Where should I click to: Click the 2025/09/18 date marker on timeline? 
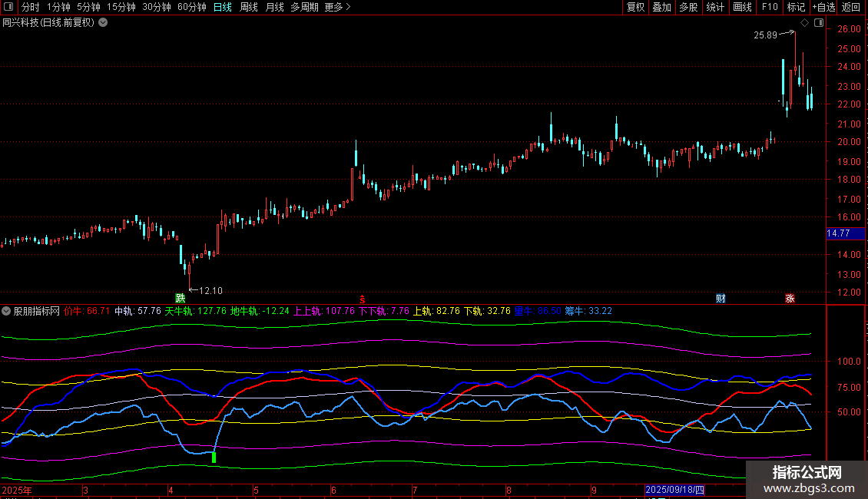(675, 489)
